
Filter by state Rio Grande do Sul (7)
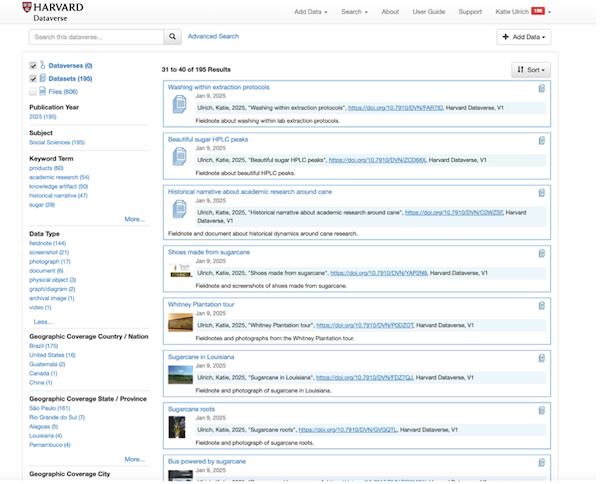57,417
